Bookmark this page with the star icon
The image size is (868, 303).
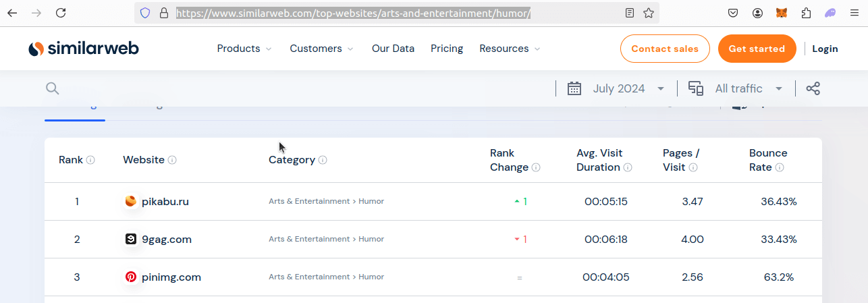click(x=649, y=13)
